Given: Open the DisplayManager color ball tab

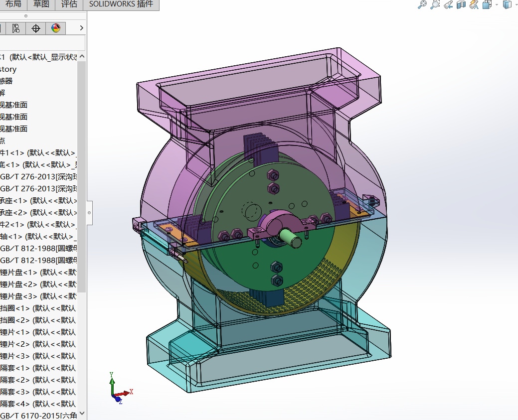Looking at the screenshot, I should pyautogui.click(x=56, y=28).
